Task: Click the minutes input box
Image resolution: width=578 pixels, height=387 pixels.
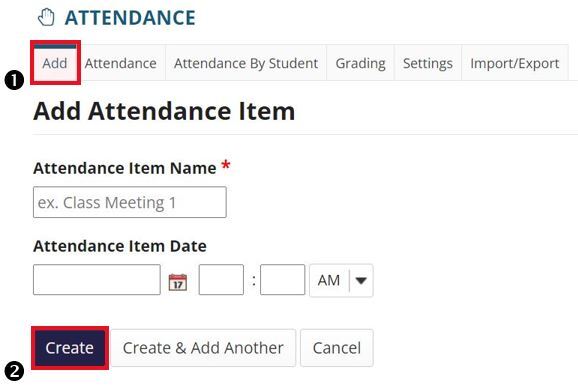Action: pos(282,280)
